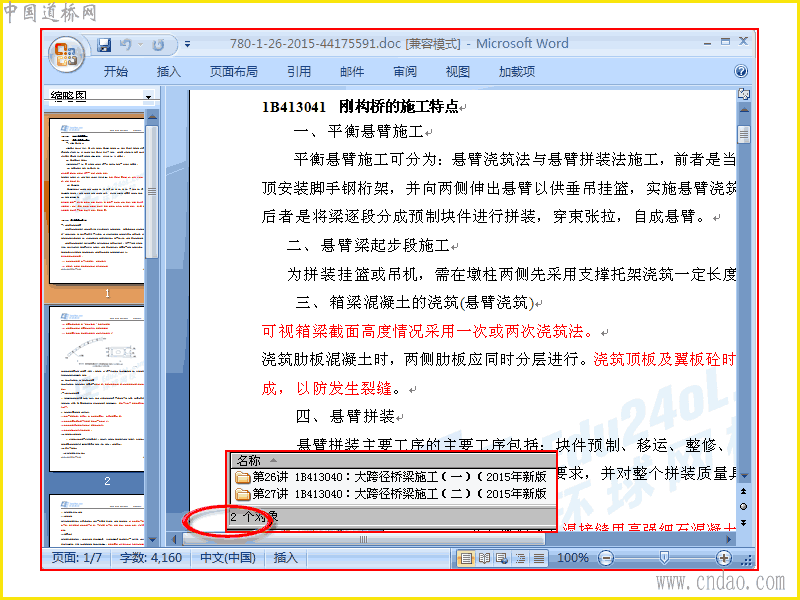Switch to Draft view icon
800x600 pixels.
pyautogui.click(x=539, y=558)
